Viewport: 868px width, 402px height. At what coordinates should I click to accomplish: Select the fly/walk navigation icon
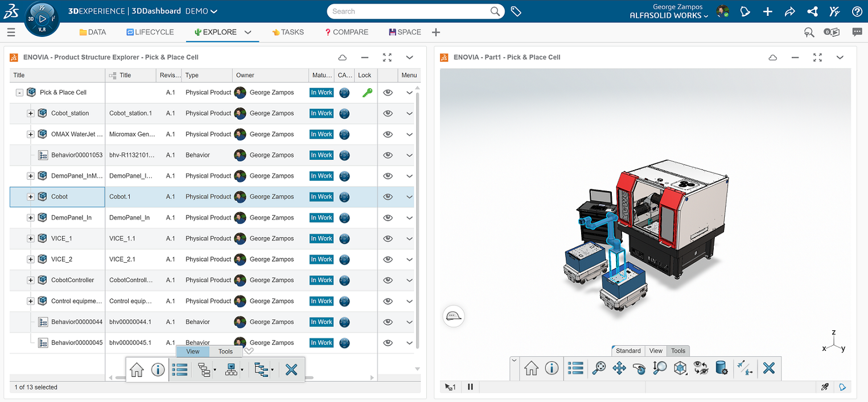click(744, 368)
